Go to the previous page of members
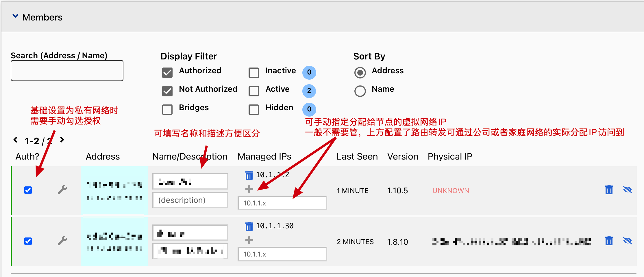 pyautogui.click(x=16, y=140)
